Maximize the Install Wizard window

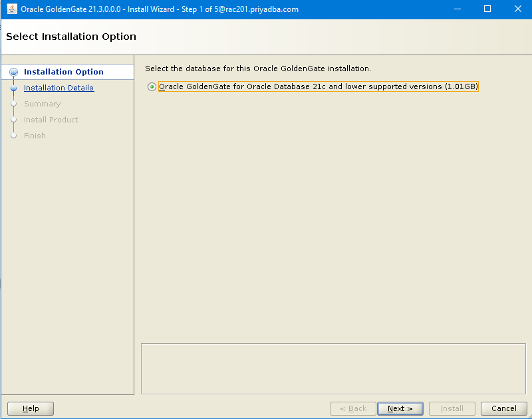pos(487,9)
